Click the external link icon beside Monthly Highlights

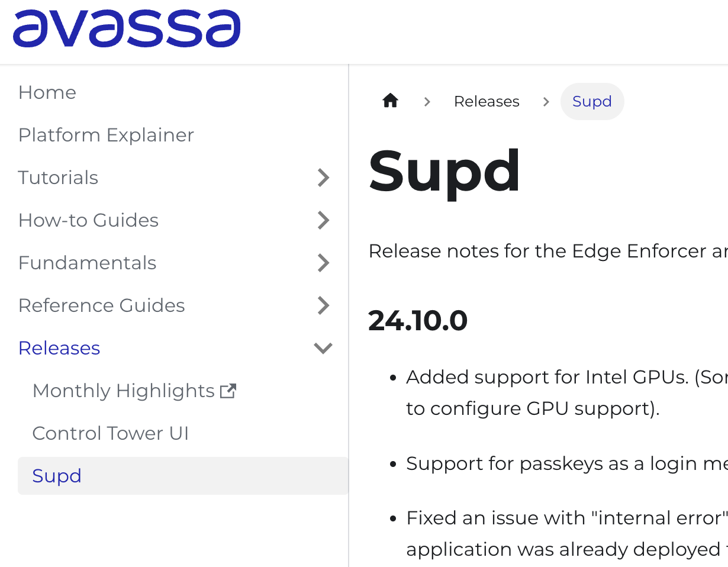(228, 391)
